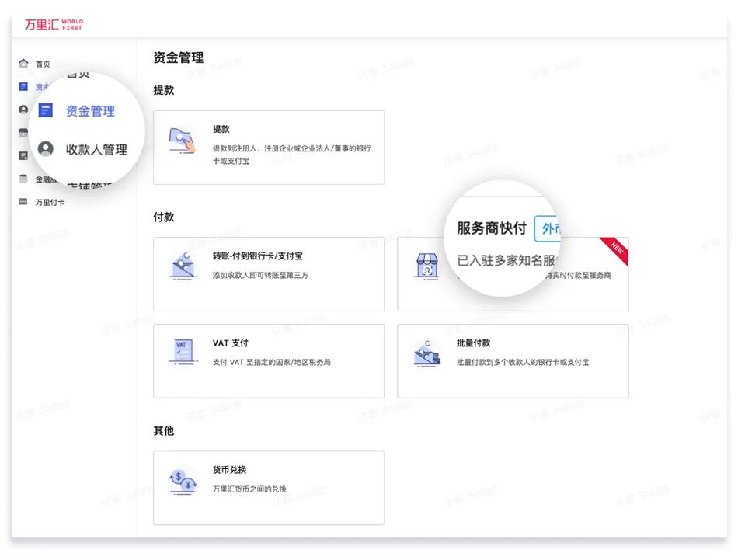Click the 外币 tag beside 服务商快付

[x=548, y=228]
